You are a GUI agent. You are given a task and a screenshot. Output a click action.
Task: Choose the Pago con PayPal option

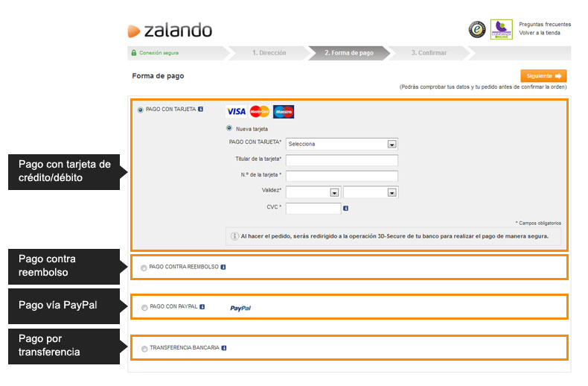click(144, 308)
